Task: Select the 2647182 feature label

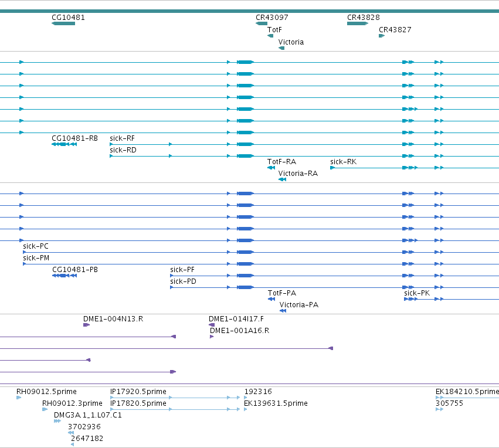Action: [87, 439]
